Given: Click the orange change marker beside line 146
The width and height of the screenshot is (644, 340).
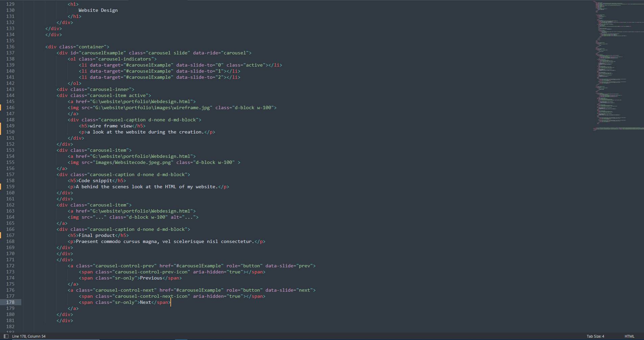Looking at the screenshot, I should click(x=1, y=107).
